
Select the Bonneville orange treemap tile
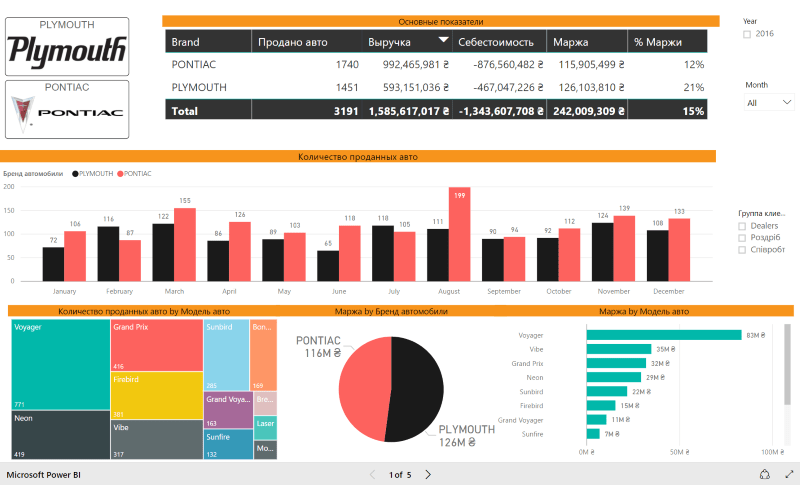[263, 355]
